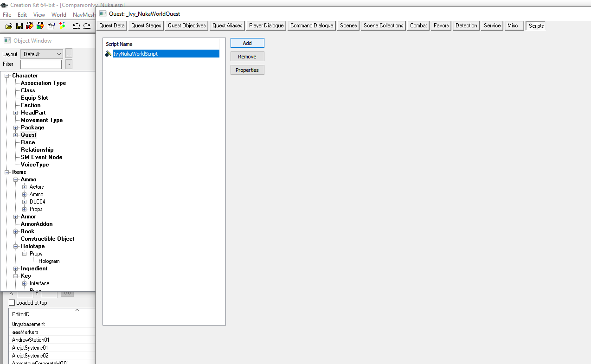Undo the last action
This screenshot has height=364, width=591.
tap(76, 26)
